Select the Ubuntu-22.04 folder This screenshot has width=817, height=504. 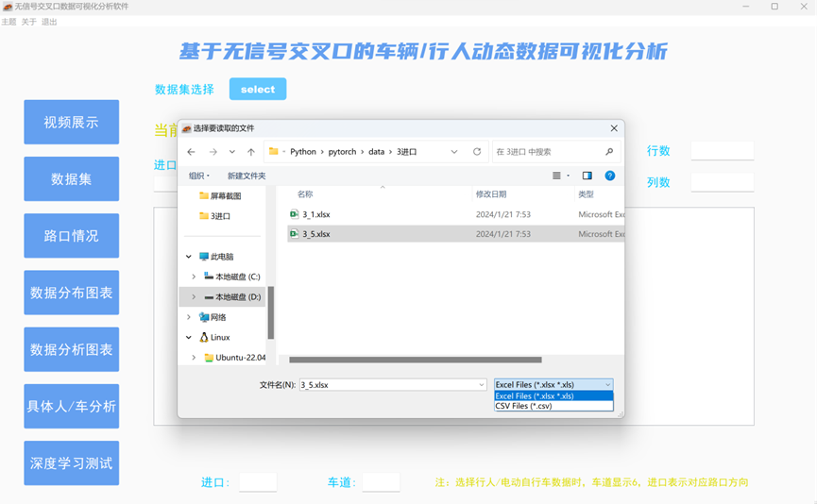pyautogui.click(x=235, y=358)
